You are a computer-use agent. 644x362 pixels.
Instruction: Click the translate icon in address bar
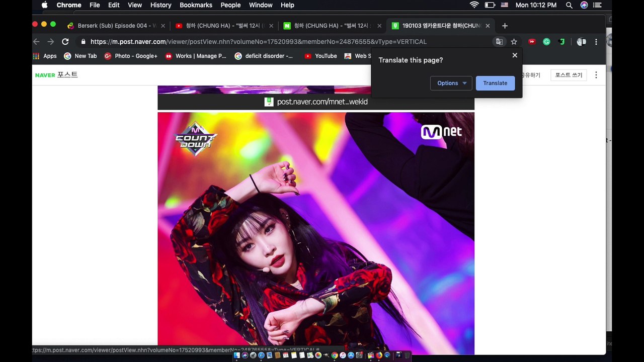point(499,42)
